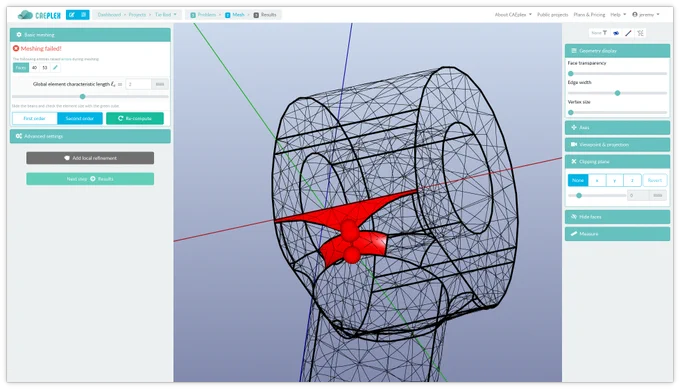This screenshot has height=389, width=680.
Task: Click the pencil edit icon beside face 53
Action: pyautogui.click(x=55, y=68)
